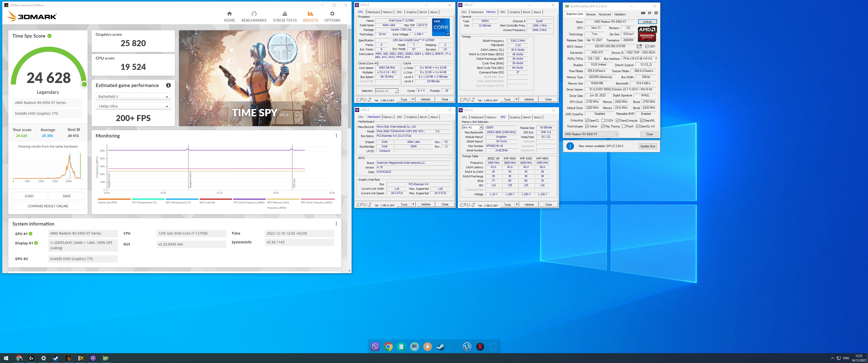
Task: Open the Socket #1 selection dropdown in CPU-Z
Action: click(386, 91)
